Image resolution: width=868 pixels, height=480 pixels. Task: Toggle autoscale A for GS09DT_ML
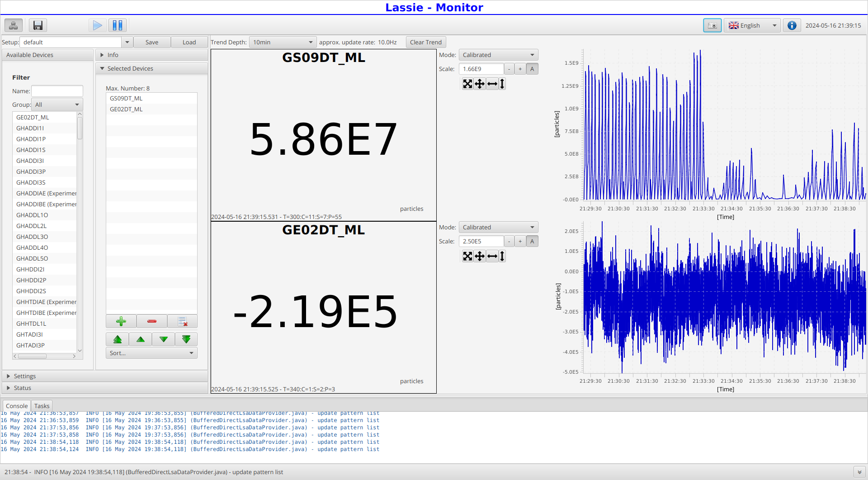pos(532,69)
